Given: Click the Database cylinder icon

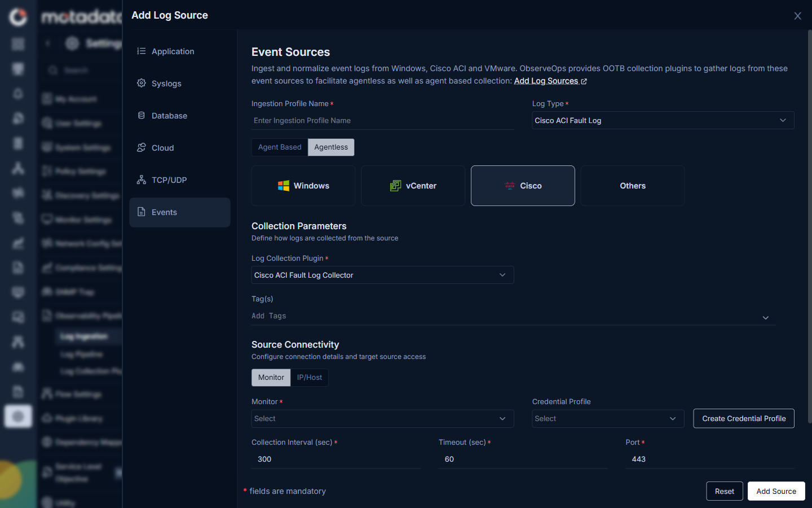Looking at the screenshot, I should pyautogui.click(x=142, y=116).
